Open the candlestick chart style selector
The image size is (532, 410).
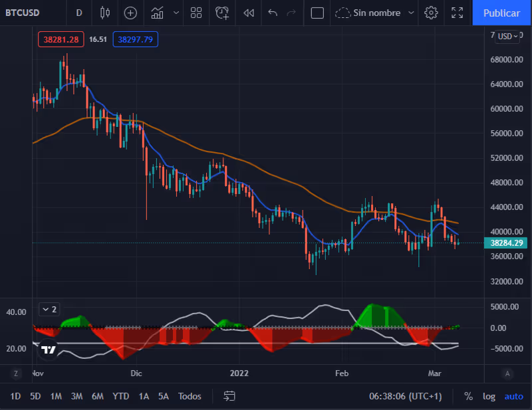pyautogui.click(x=105, y=13)
